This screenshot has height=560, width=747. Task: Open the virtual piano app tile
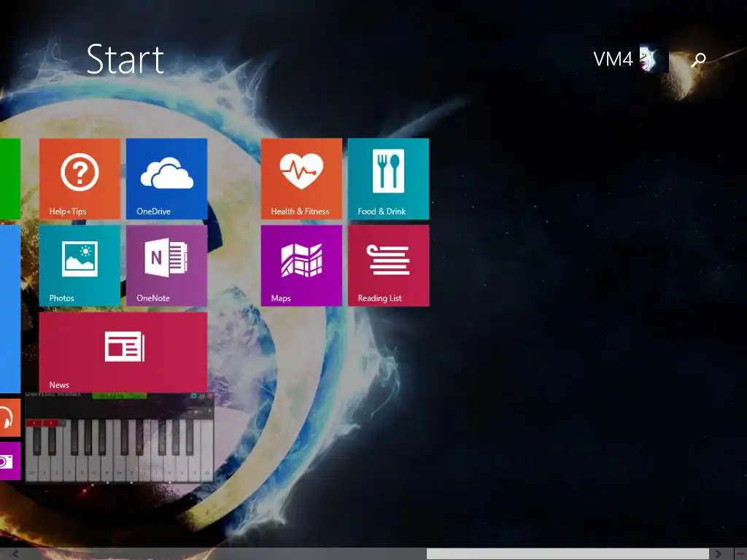click(x=119, y=438)
